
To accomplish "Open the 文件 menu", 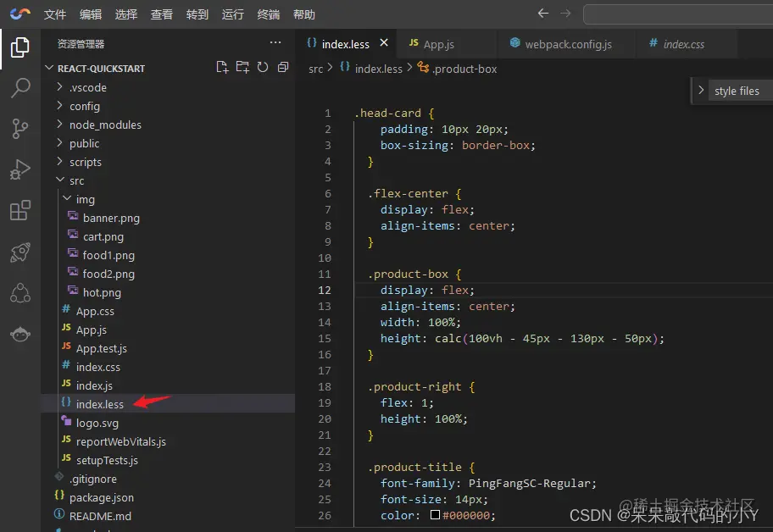I will pos(55,14).
